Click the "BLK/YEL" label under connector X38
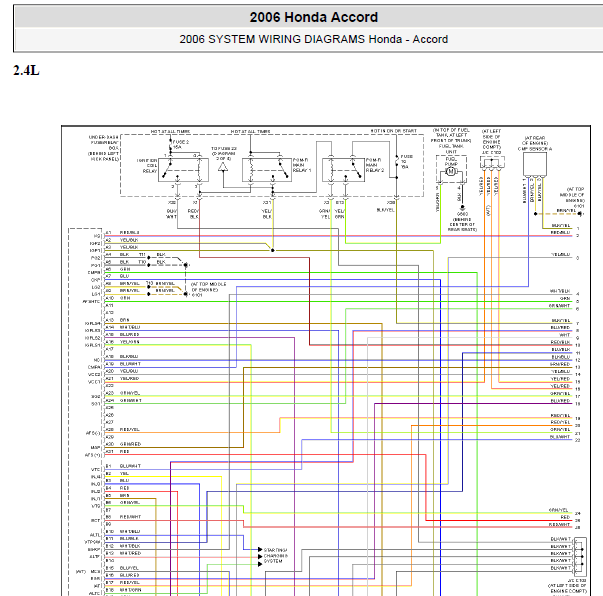Viewport: 603px width, 596px height. click(385, 210)
